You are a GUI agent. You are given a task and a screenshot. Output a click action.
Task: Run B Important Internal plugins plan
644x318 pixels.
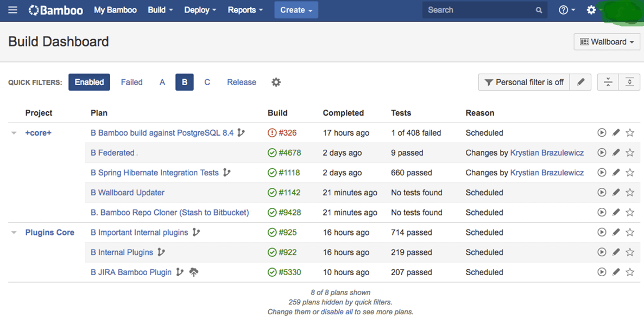coord(602,232)
